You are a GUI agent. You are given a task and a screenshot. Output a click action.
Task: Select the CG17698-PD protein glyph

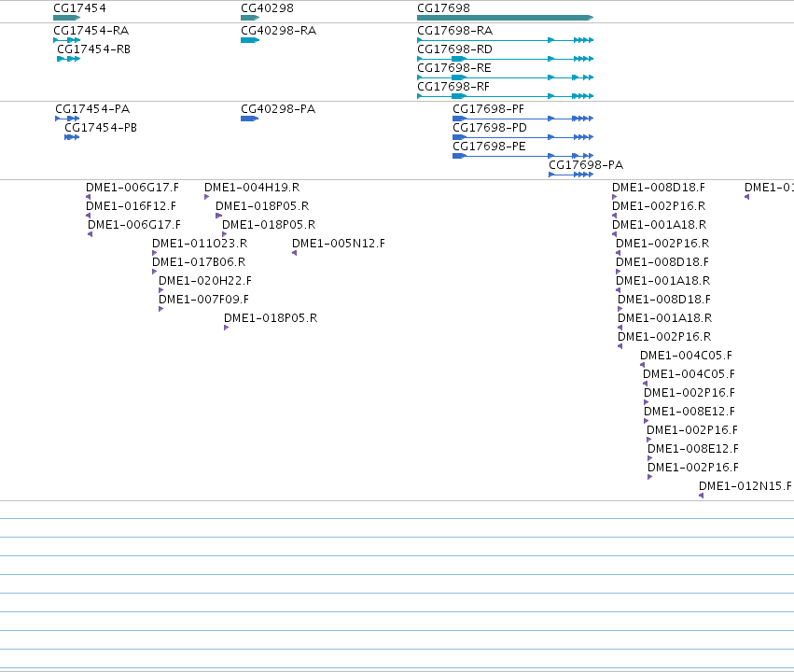[x=522, y=137]
